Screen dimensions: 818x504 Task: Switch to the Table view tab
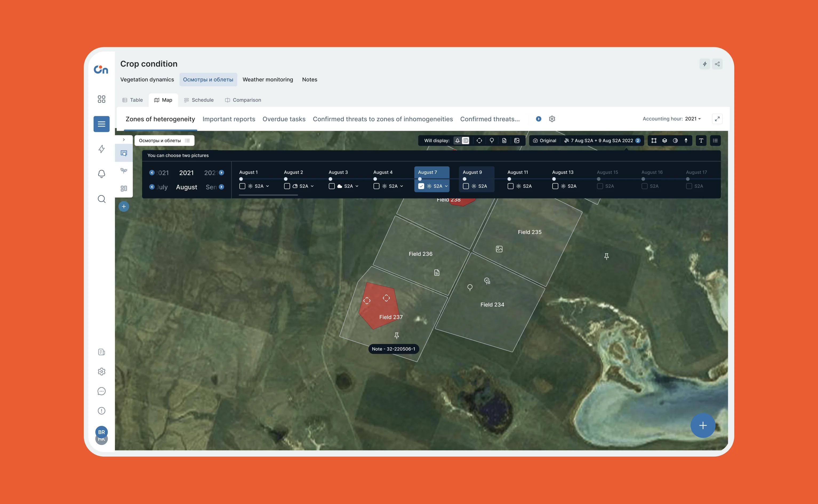coord(133,100)
